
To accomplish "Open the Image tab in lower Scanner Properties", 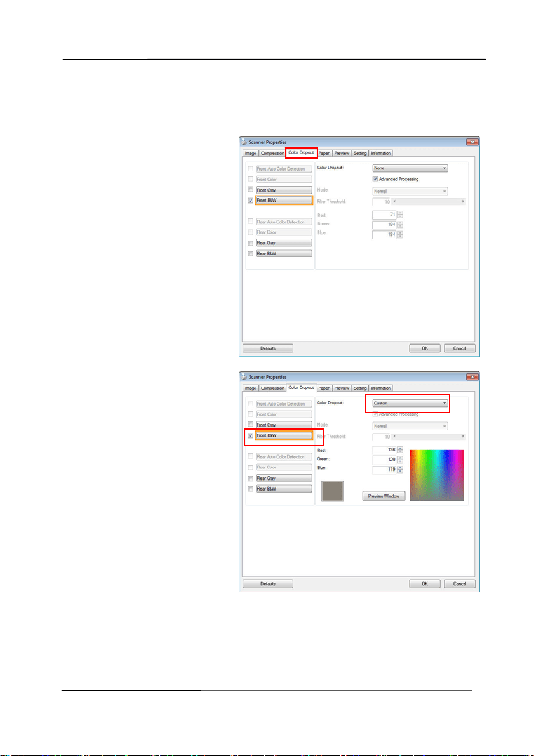I will (x=250, y=388).
